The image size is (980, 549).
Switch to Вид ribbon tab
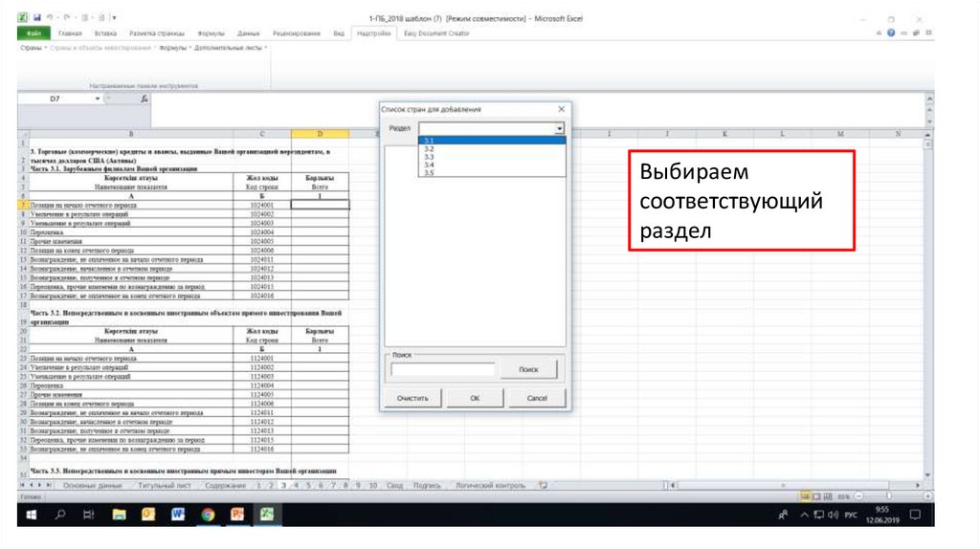(x=339, y=33)
